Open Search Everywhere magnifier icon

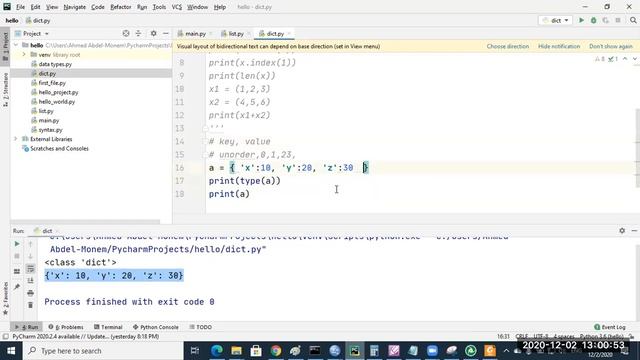(633, 20)
